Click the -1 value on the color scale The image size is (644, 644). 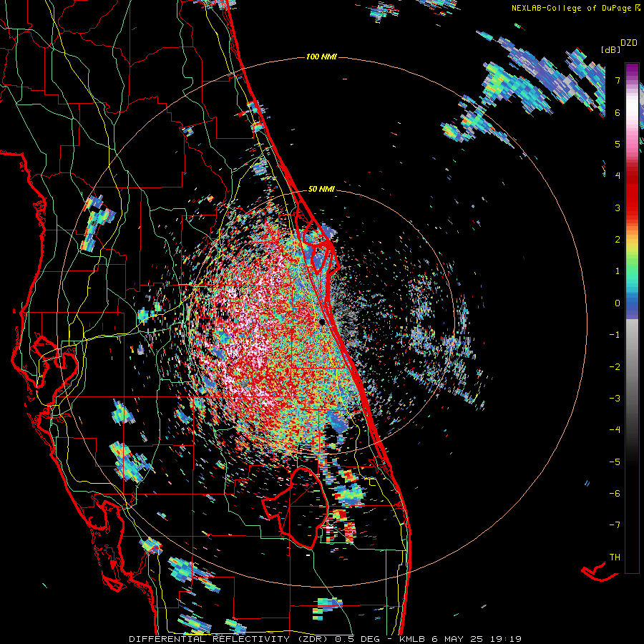point(615,335)
